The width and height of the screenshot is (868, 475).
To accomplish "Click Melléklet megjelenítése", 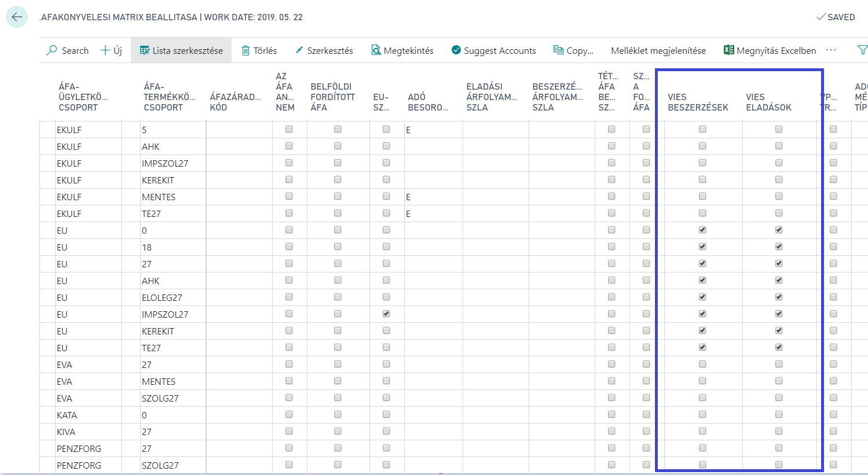I will (x=658, y=50).
